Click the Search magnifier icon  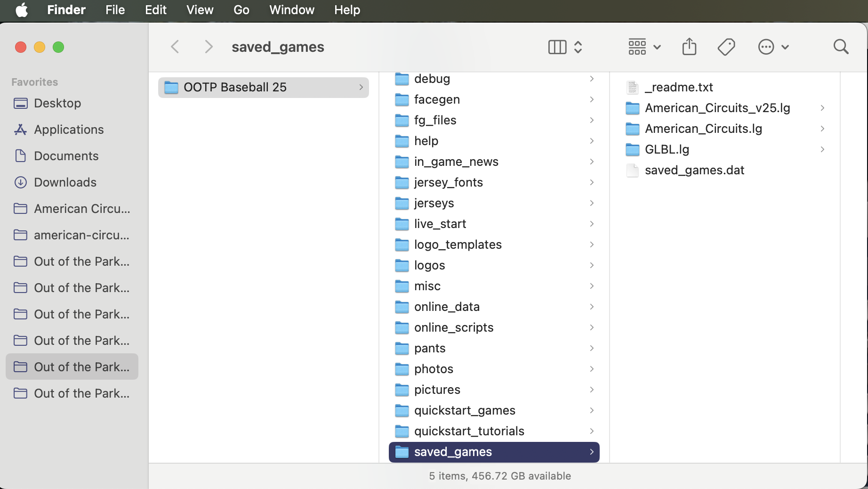click(x=841, y=47)
